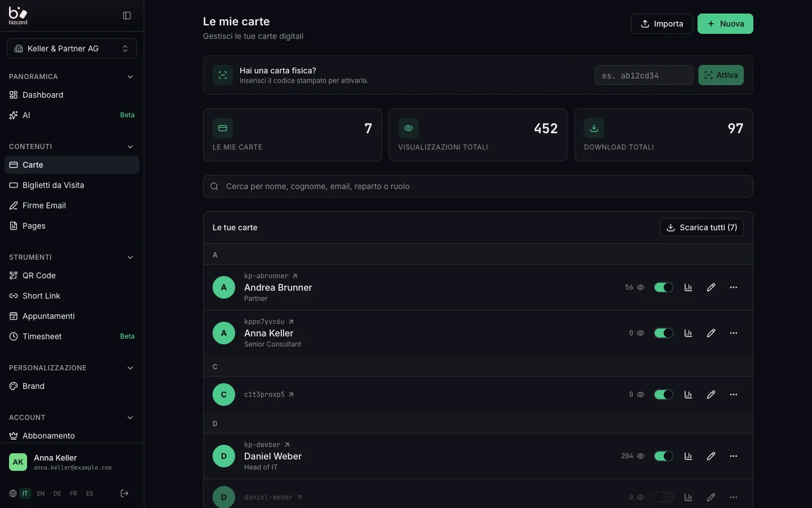
Task: Disable the Anna Keller card toggle
Action: point(664,333)
